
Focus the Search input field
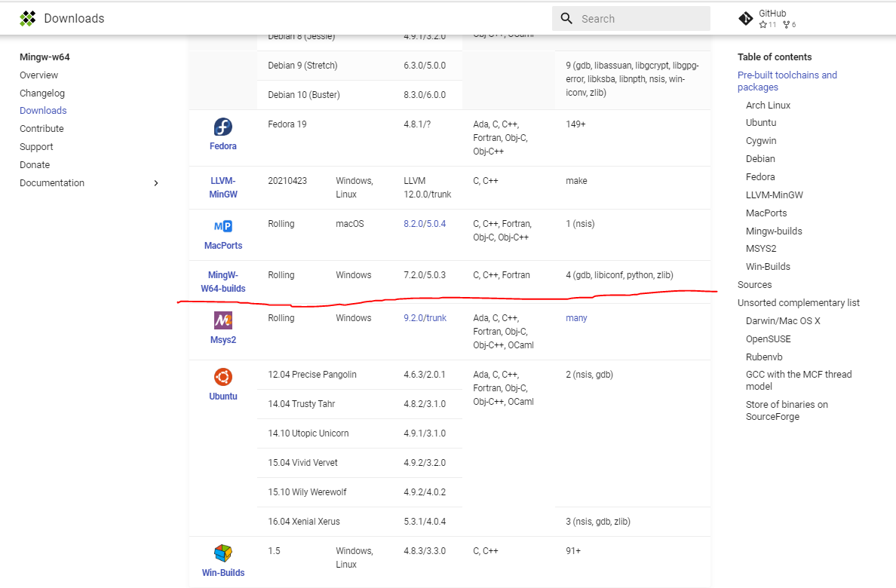click(631, 18)
